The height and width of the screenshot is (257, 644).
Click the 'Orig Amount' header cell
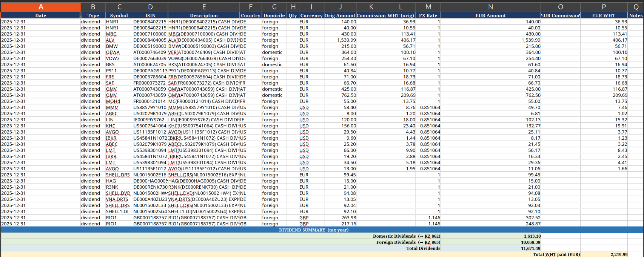coord(340,15)
